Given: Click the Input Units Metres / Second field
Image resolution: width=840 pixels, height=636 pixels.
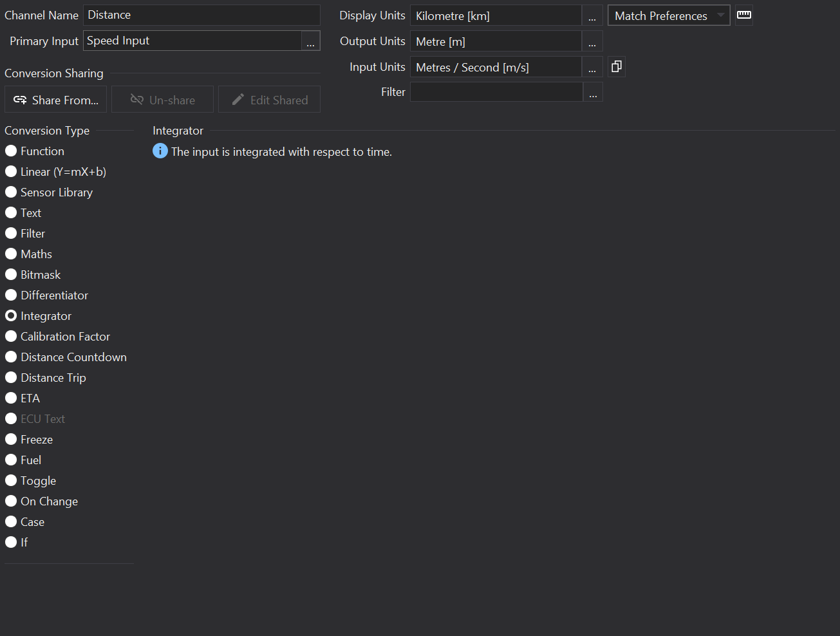Looking at the screenshot, I should coord(495,68).
